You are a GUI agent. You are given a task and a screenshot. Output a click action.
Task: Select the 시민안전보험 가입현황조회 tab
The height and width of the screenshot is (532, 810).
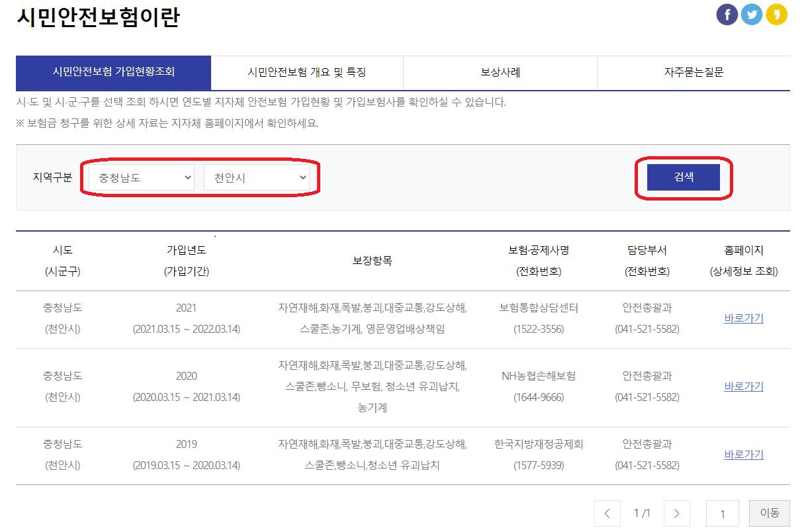[113, 73]
